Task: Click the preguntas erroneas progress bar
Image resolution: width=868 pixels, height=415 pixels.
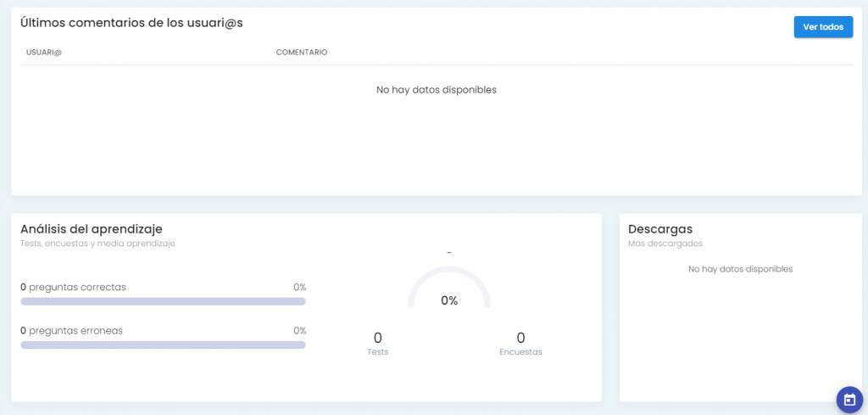Action: 164,345
